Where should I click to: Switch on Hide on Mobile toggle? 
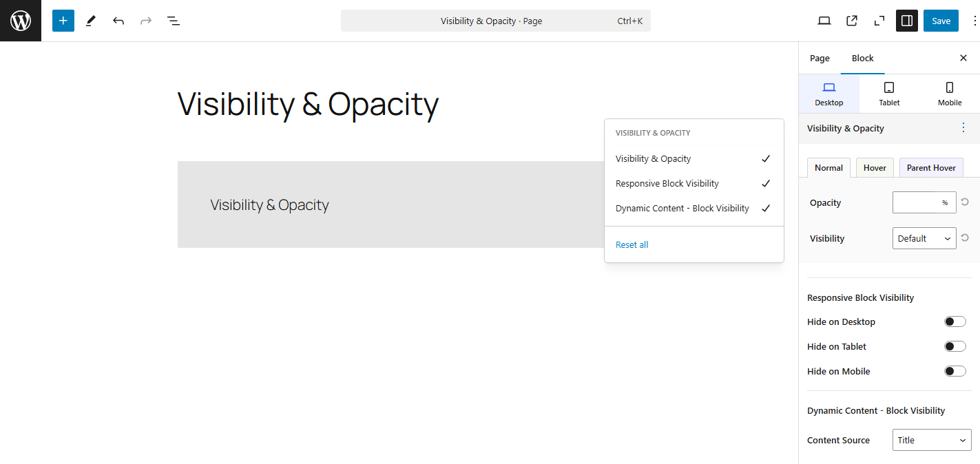[x=955, y=371]
